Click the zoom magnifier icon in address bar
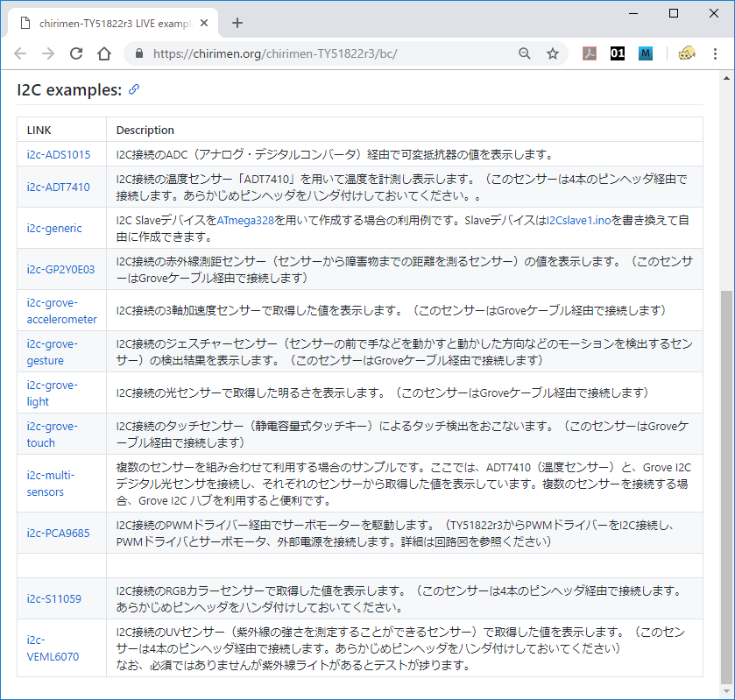 click(x=524, y=53)
